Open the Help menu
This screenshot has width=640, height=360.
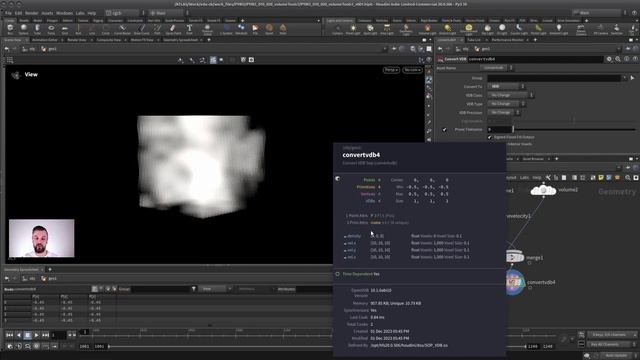pyautogui.click(x=92, y=13)
